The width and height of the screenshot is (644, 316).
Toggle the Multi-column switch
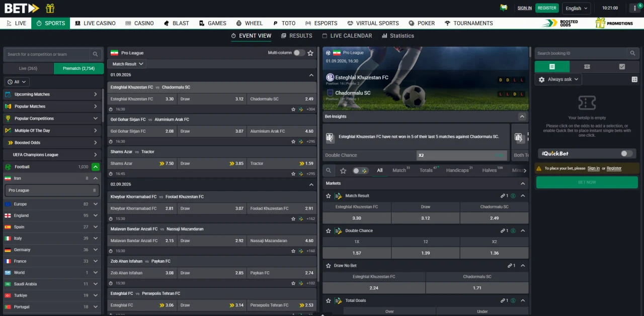point(299,53)
